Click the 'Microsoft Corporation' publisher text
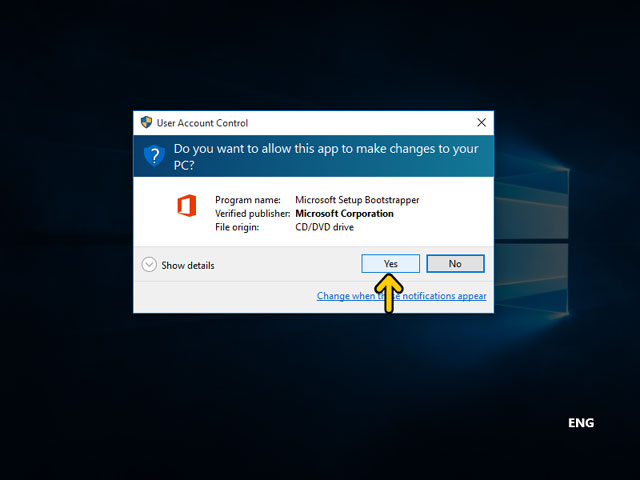Image resolution: width=640 pixels, height=480 pixels. click(344, 213)
